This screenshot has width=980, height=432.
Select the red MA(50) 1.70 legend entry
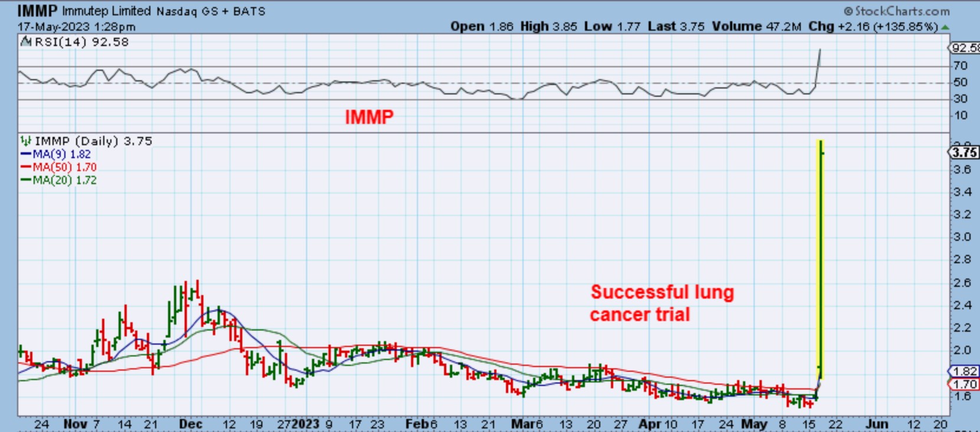[x=59, y=167]
